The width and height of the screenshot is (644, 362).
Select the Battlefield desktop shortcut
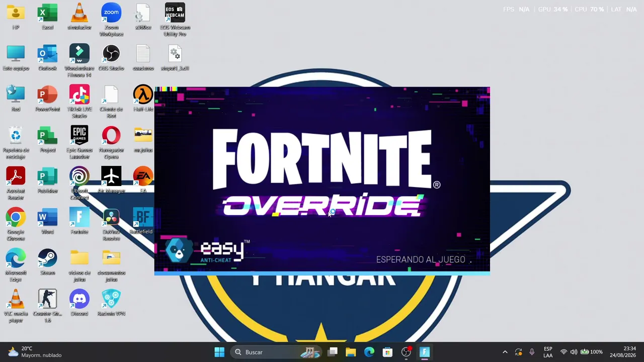(x=143, y=221)
